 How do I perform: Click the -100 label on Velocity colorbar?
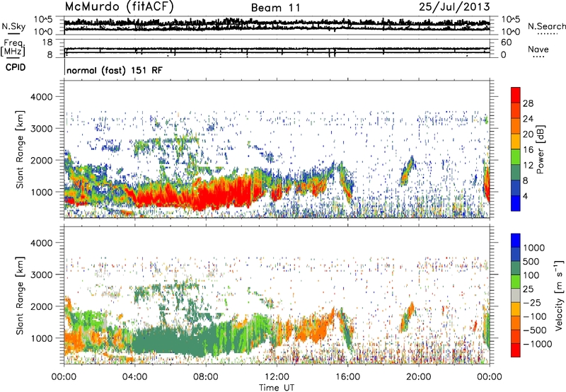pos(535,316)
